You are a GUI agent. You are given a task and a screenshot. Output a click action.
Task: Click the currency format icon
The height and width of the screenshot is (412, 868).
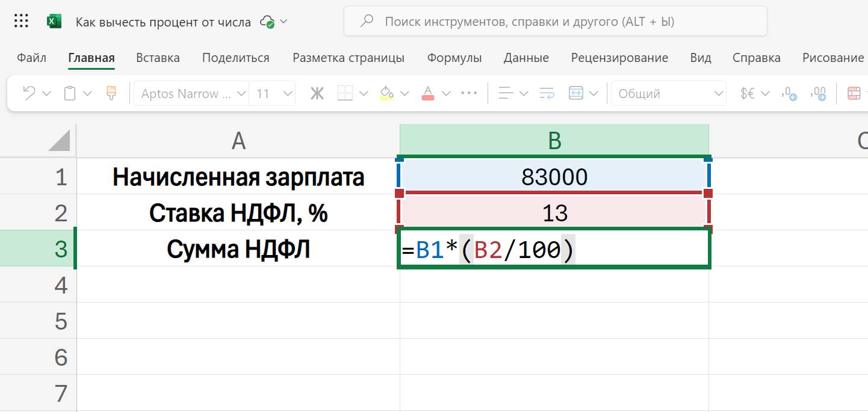[747, 93]
